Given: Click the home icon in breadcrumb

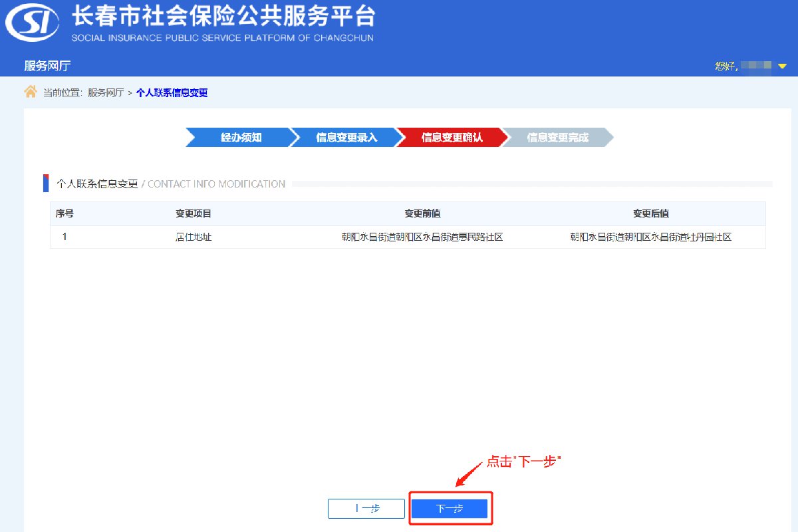Looking at the screenshot, I should click(x=31, y=92).
